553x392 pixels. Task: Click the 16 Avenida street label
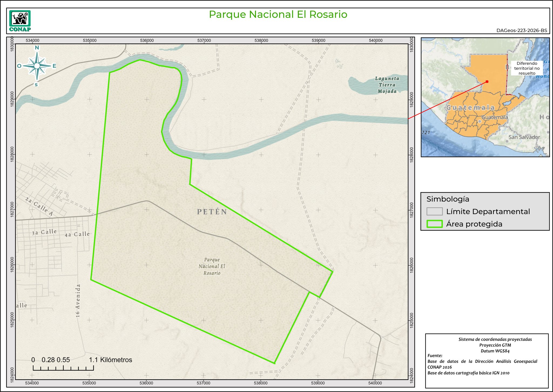(x=78, y=300)
